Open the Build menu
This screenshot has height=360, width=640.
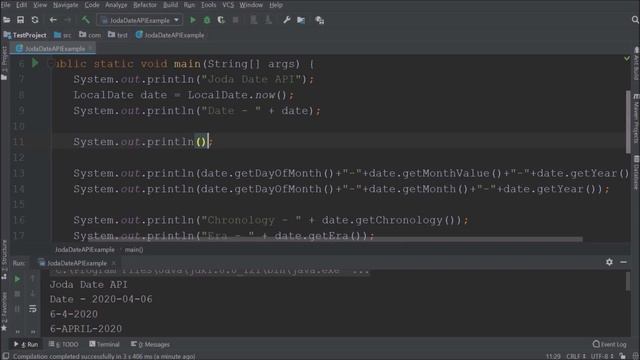(x=170, y=5)
